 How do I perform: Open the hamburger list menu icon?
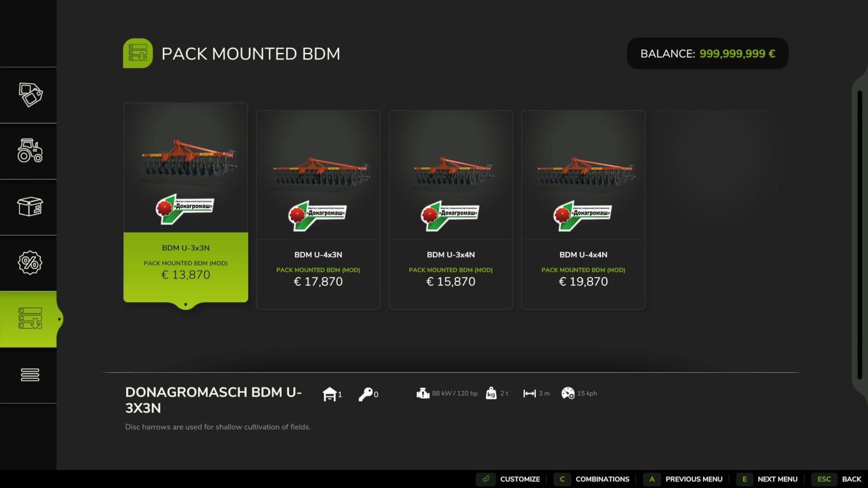click(30, 375)
